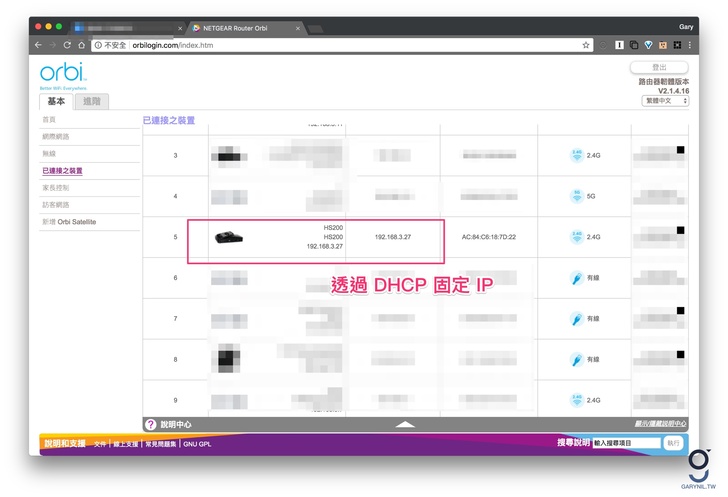
Task: Open 無線 in the sidebar
Action: coord(49,154)
